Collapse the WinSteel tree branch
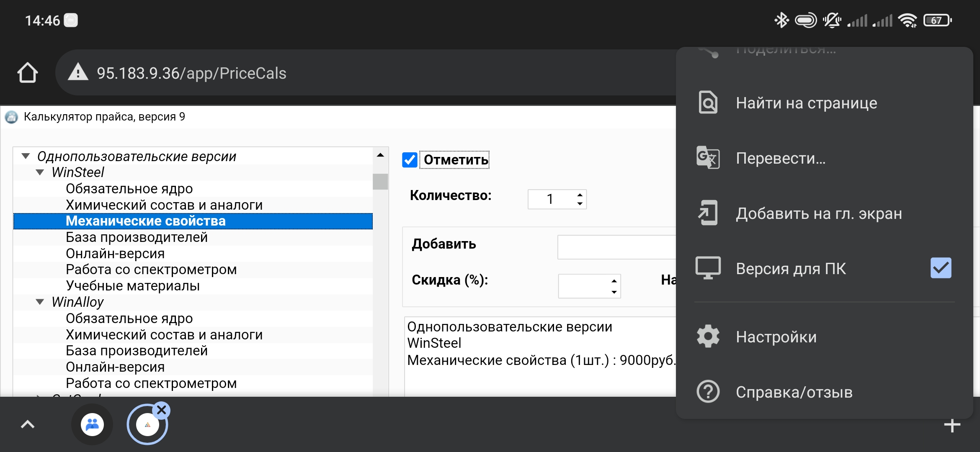This screenshot has width=980, height=452. 40,172
